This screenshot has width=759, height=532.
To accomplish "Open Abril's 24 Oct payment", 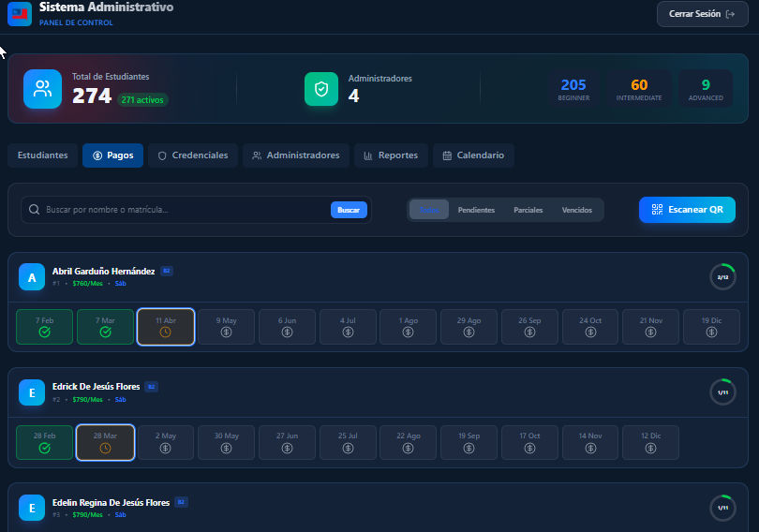I will [x=590, y=327].
